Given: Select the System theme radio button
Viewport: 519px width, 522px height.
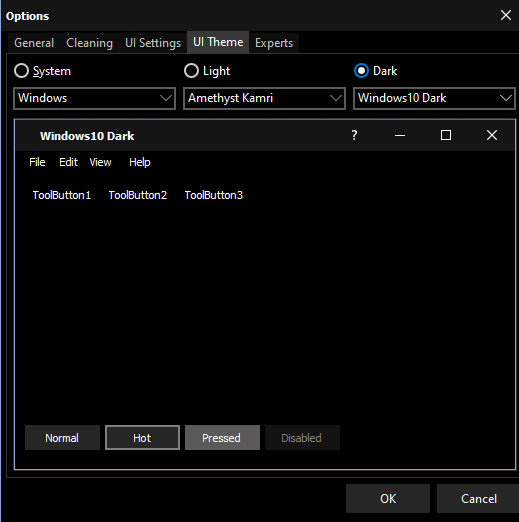Looking at the screenshot, I should point(21,71).
